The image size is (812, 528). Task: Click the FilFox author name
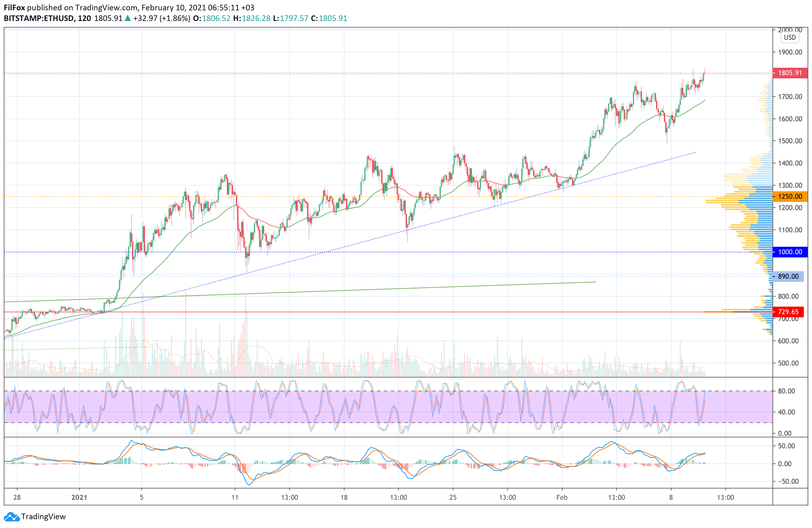[14, 8]
